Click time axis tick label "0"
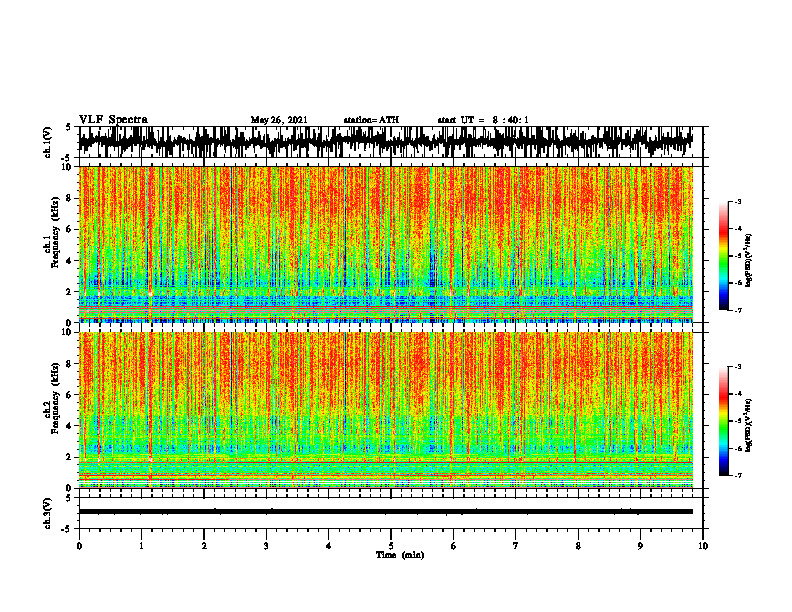The width and height of the screenshot is (792, 612). tap(79, 546)
